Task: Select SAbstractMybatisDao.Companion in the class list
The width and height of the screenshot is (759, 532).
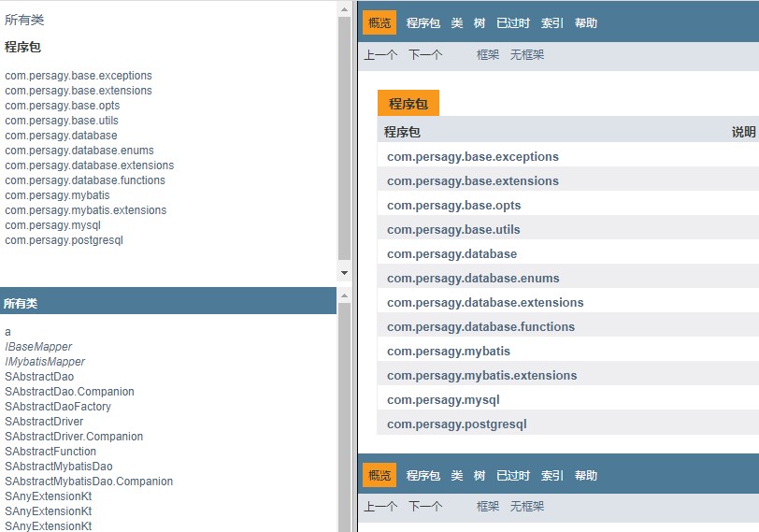Action: pos(89,482)
